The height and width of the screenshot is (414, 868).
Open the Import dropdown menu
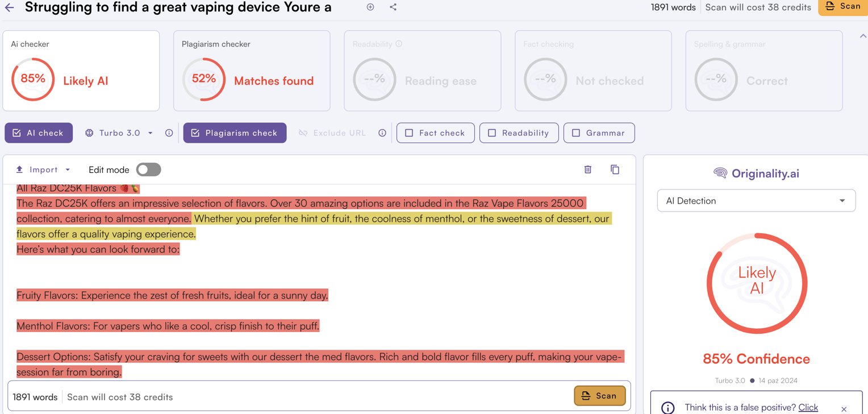point(43,169)
